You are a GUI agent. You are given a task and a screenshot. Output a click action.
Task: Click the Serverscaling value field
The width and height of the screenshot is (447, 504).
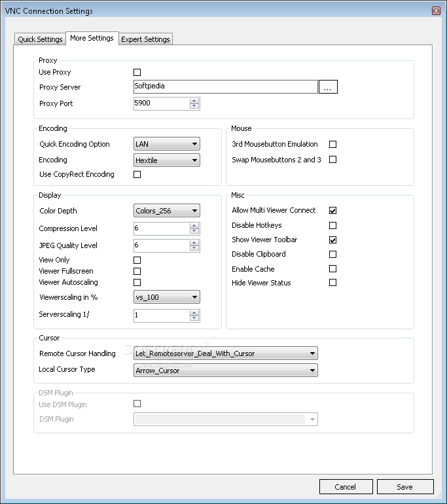(162, 315)
